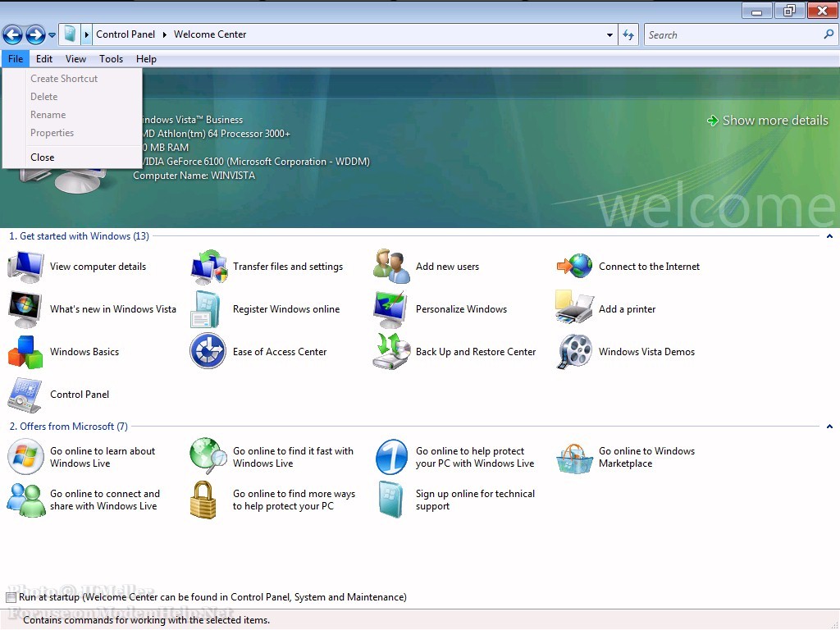The image size is (840, 630).
Task: Click the Forward navigation arrow
Action: click(35, 35)
